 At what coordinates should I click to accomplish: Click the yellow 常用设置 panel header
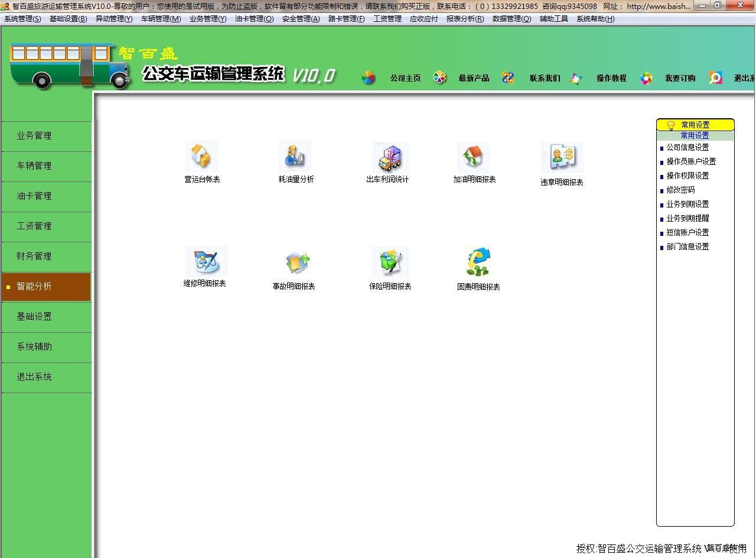(x=695, y=125)
